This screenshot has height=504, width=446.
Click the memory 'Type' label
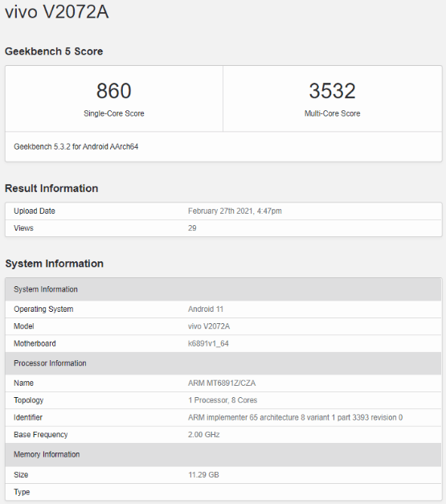pos(22,492)
